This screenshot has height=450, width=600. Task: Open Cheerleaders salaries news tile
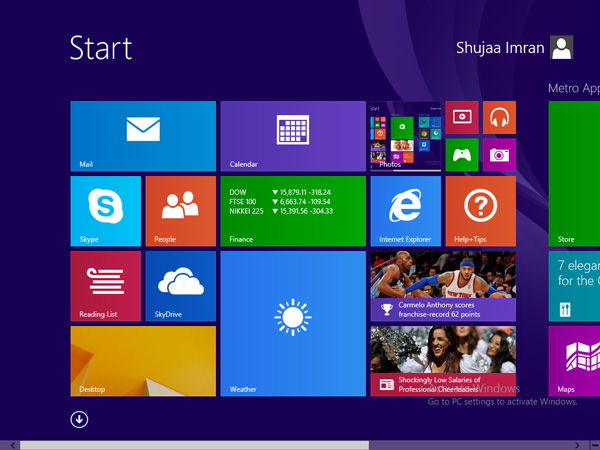coord(443,361)
